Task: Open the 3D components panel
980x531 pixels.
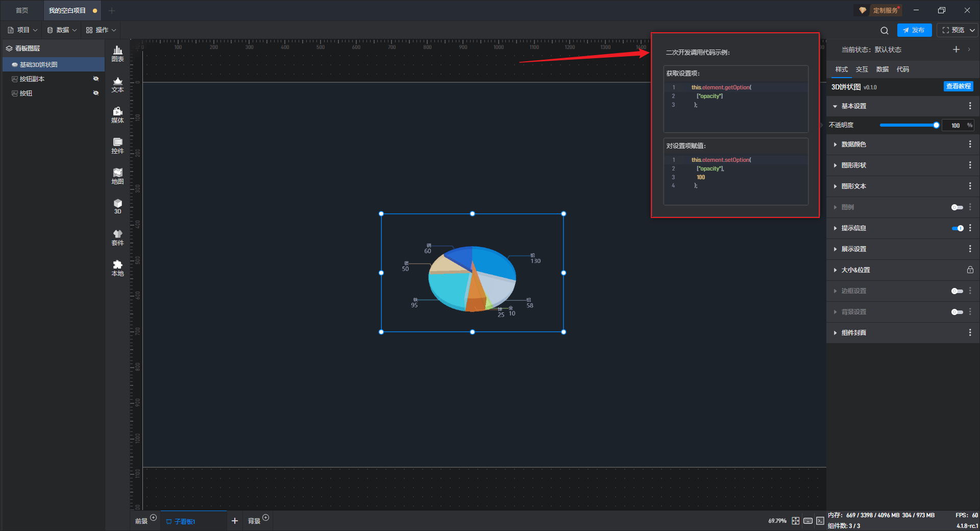Action: tap(117, 206)
